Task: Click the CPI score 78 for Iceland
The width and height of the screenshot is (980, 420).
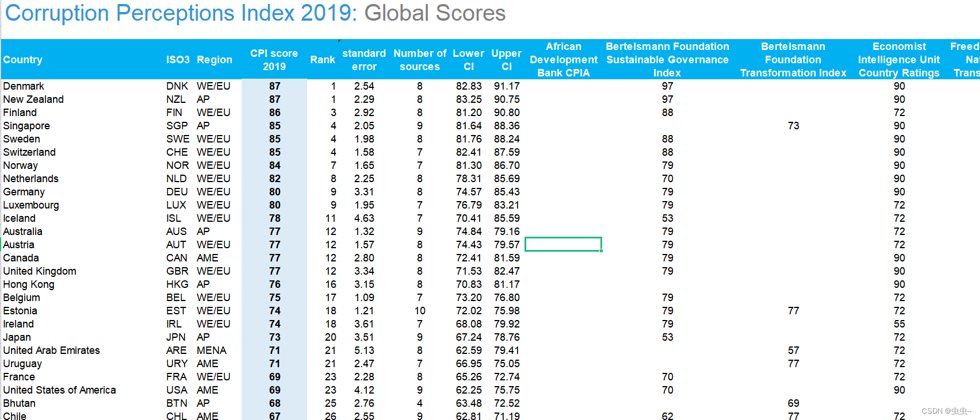Action: 275,218
